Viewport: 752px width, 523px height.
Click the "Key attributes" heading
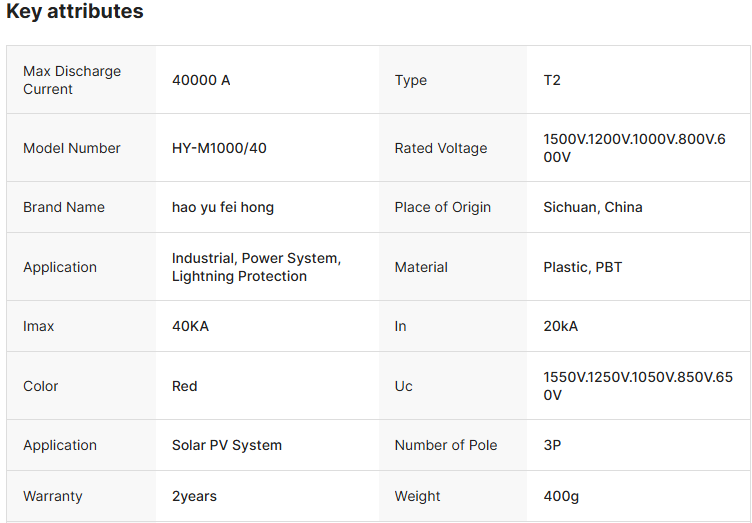[x=75, y=12]
